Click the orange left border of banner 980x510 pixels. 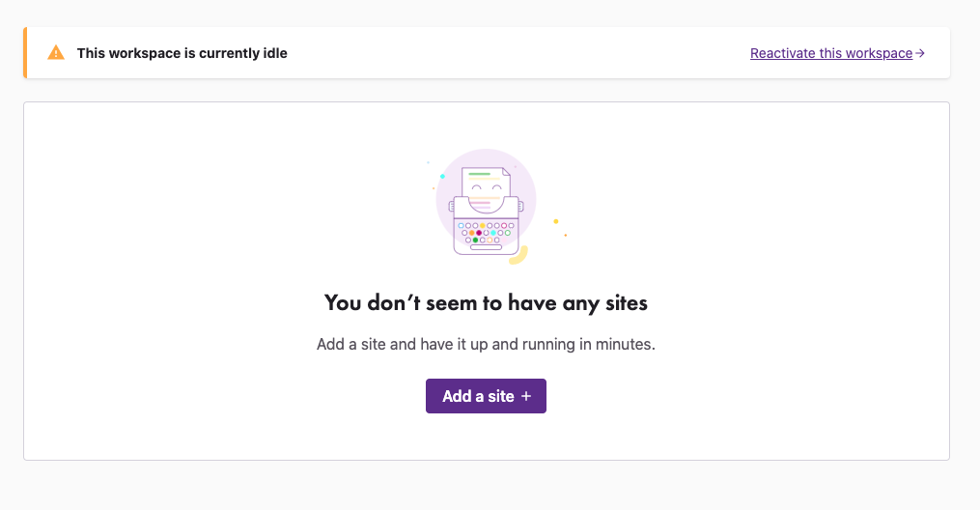[x=25, y=53]
